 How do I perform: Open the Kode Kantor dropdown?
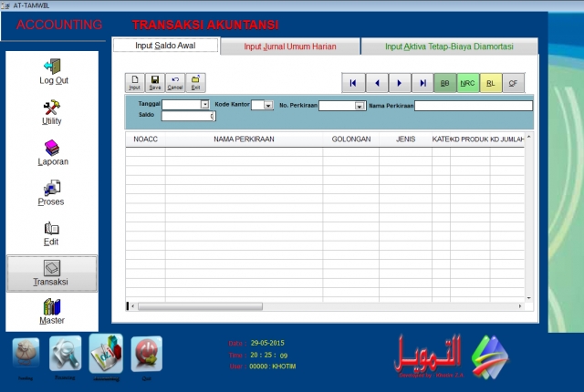coord(268,106)
